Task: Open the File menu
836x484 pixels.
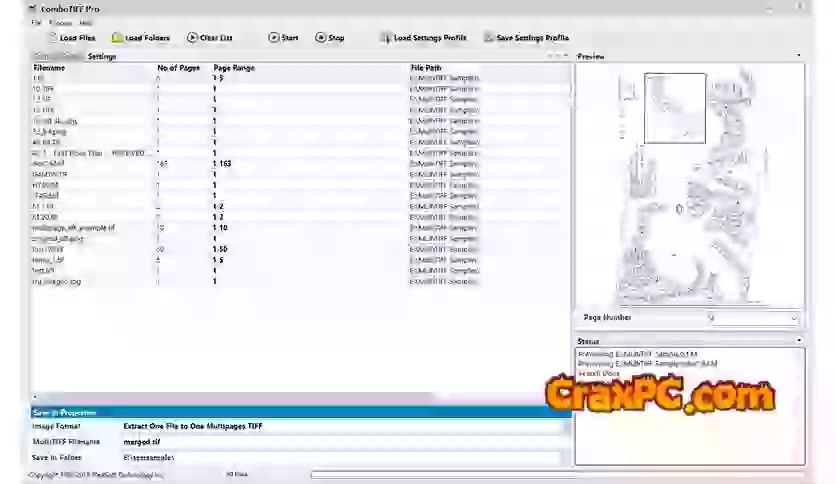Action: tap(36, 22)
